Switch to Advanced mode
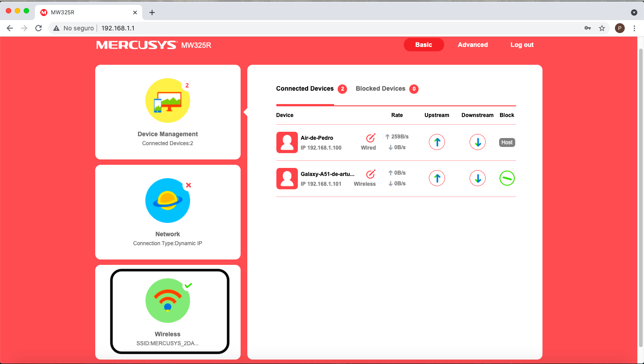 click(473, 45)
